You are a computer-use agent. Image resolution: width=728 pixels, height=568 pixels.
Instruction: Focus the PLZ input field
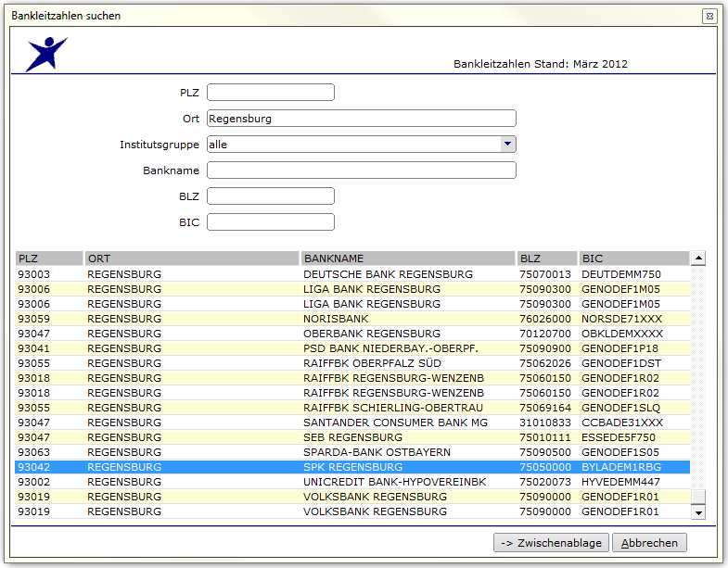point(271,93)
